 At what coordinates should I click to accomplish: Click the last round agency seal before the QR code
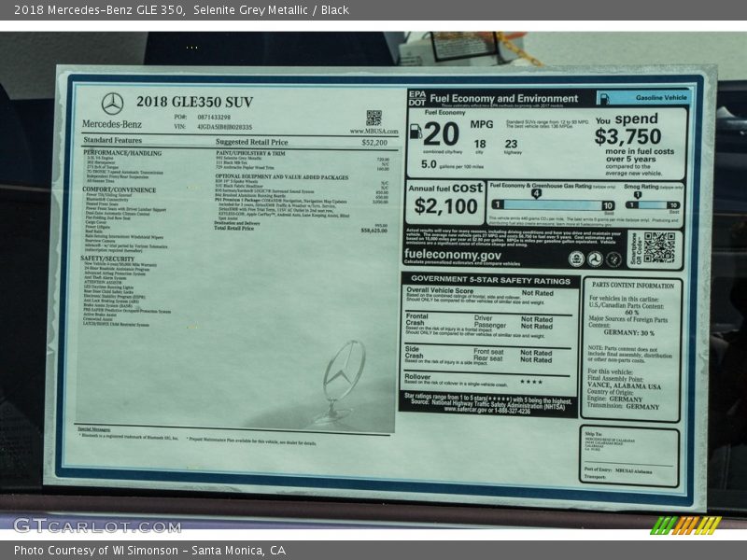tap(613, 259)
